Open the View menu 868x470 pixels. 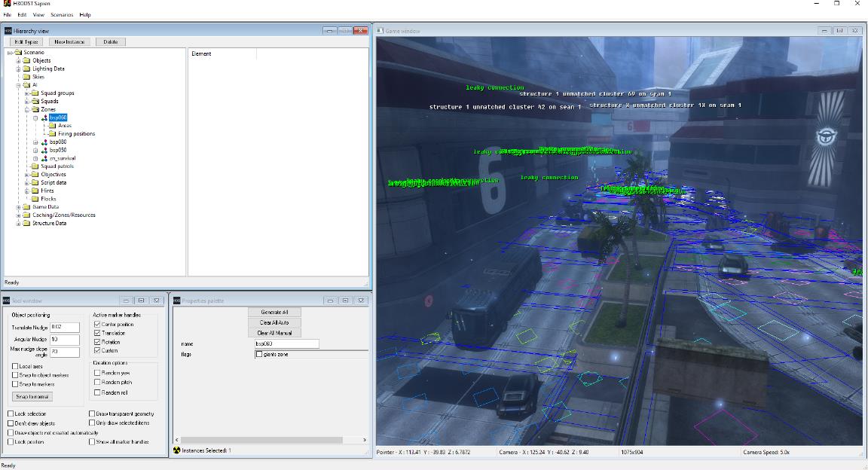[x=38, y=15]
